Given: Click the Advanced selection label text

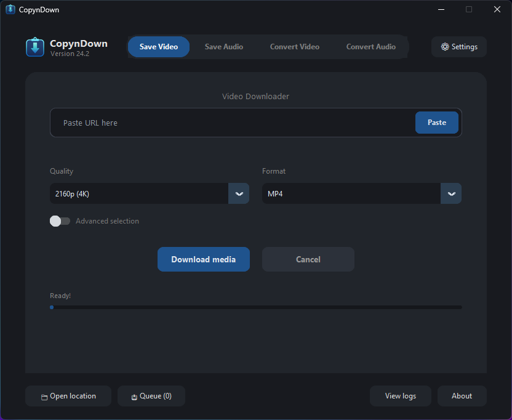Looking at the screenshot, I should [x=108, y=221].
